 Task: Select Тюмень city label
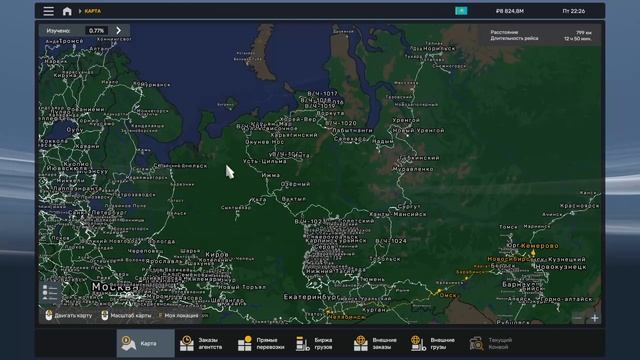372,279
